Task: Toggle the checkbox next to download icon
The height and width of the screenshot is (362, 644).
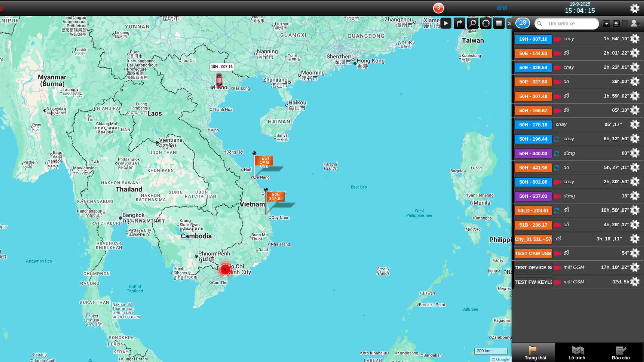Action: (x=625, y=23)
